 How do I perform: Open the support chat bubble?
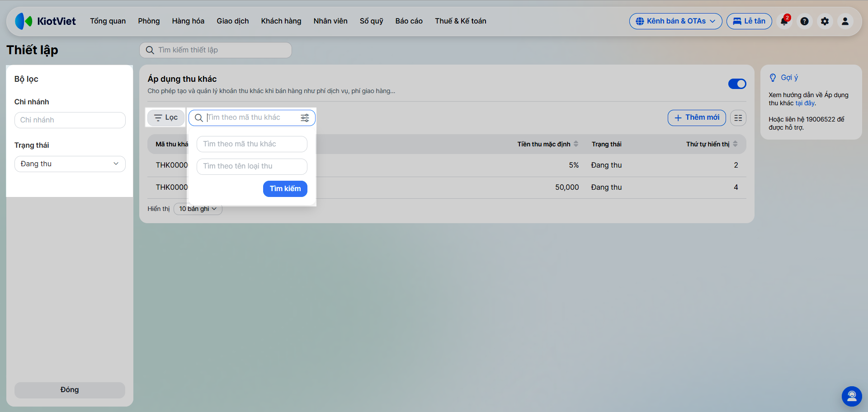[x=852, y=396]
